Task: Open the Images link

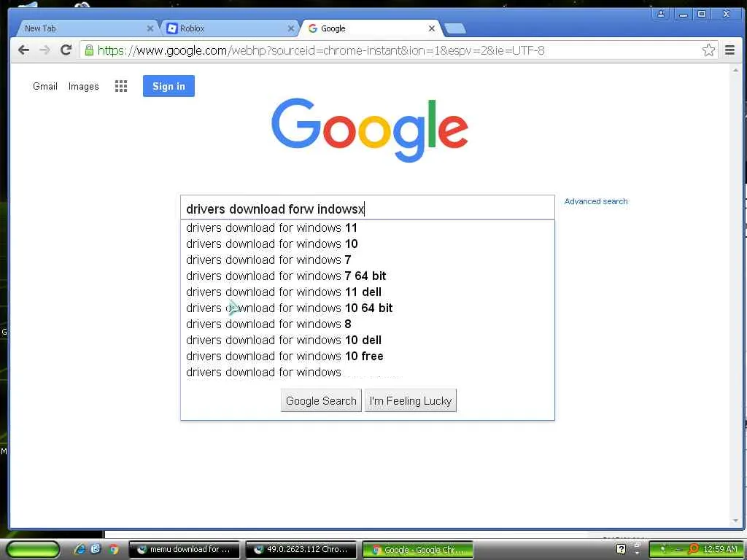Action: (x=83, y=86)
